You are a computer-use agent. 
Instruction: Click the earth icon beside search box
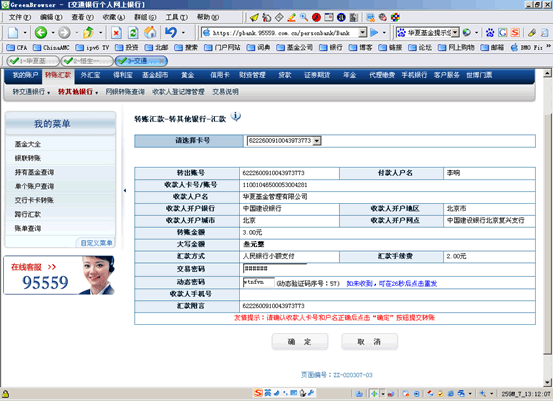(467, 33)
